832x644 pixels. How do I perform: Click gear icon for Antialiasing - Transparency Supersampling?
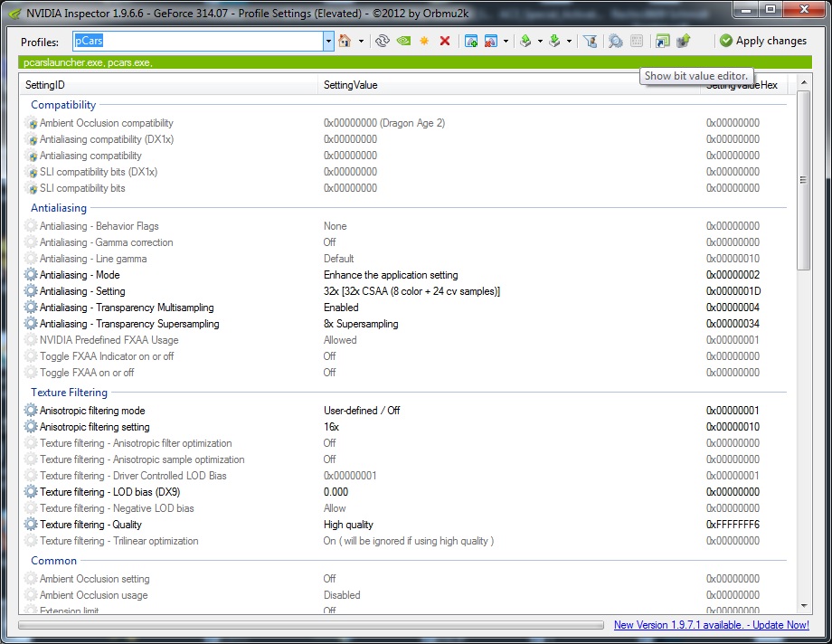point(31,323)
